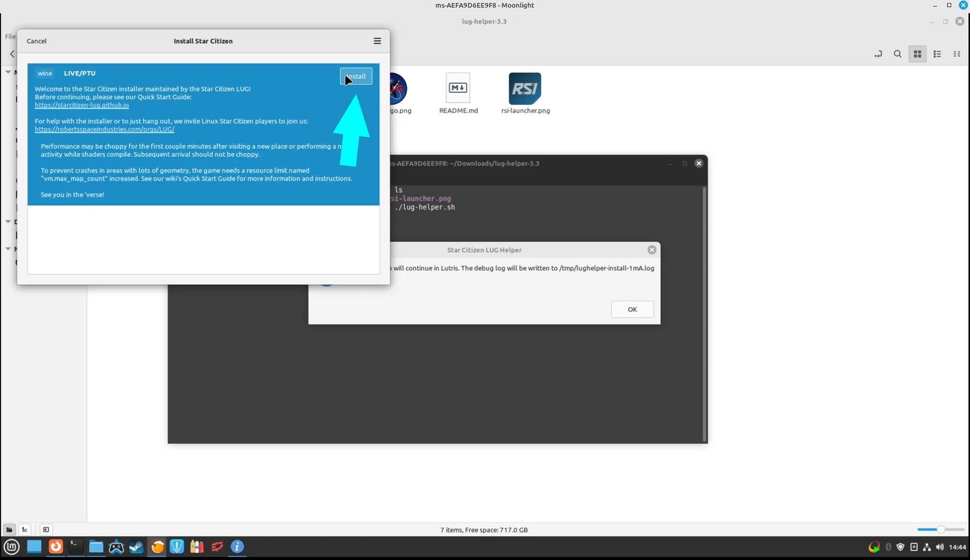This screenshot has width=970, height=560.
Task: Close the lug-helper-3.3 file manager window
Action: point(960,21)
